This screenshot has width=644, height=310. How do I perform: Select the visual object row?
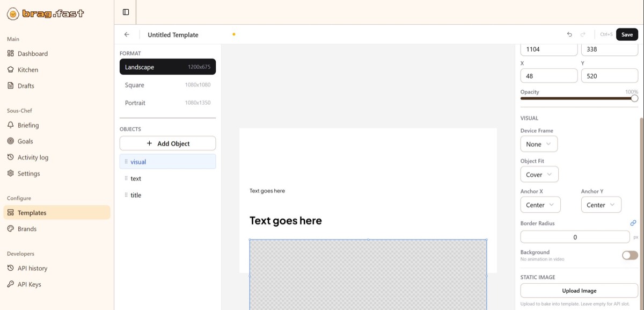click(167, 162)
